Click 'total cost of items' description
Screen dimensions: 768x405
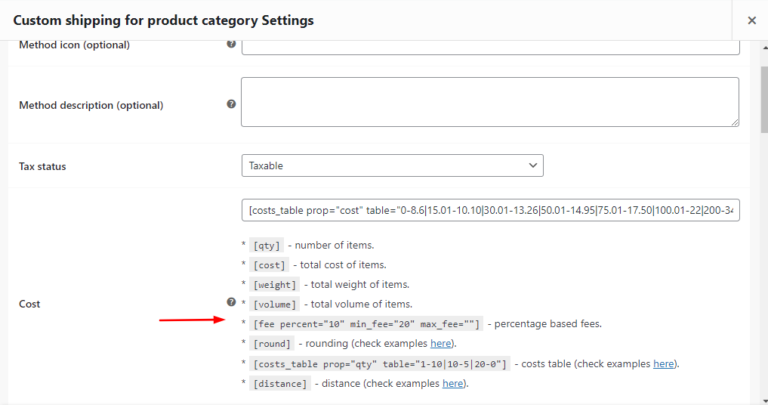pos(343,265)
